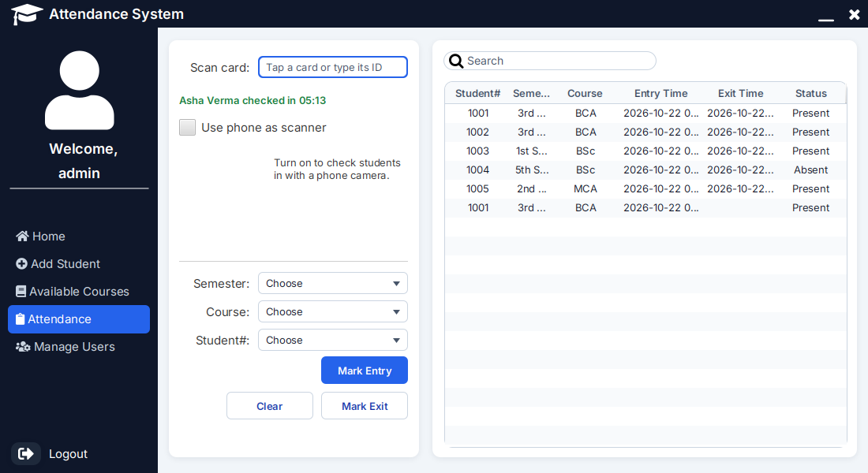Screen dimensions: 868x473
Task: Sort by the Status column header
Action: (x=810, y=94)
